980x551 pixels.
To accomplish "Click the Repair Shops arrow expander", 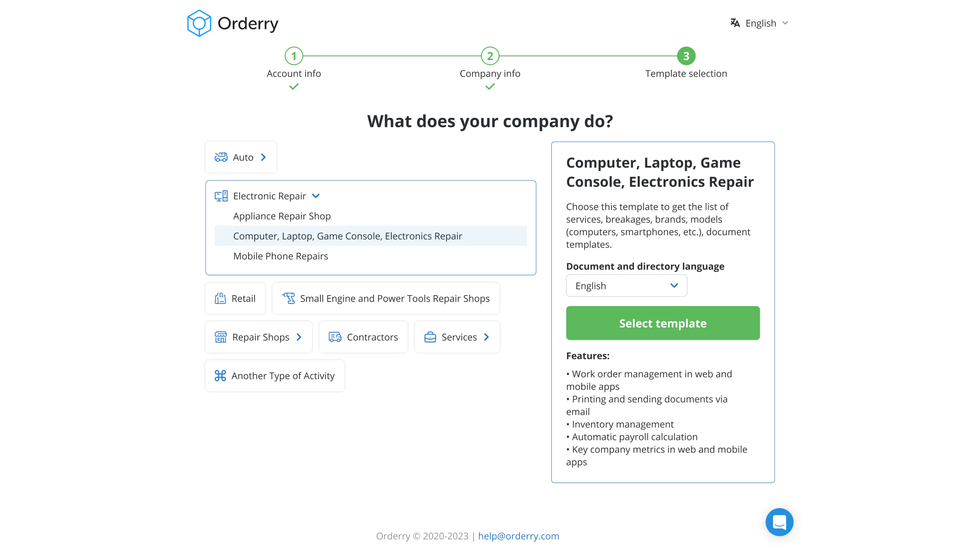I will tap(302, 337).
